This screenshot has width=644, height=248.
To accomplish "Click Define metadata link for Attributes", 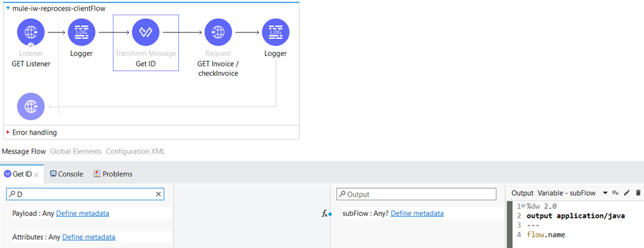I will [89, 237].
